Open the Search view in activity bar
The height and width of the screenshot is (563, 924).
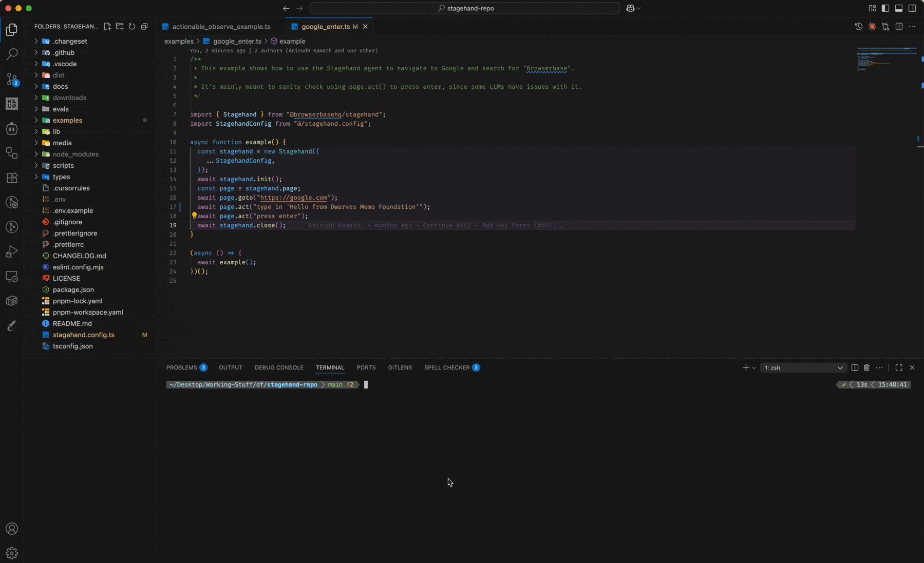tap(12, 54)
